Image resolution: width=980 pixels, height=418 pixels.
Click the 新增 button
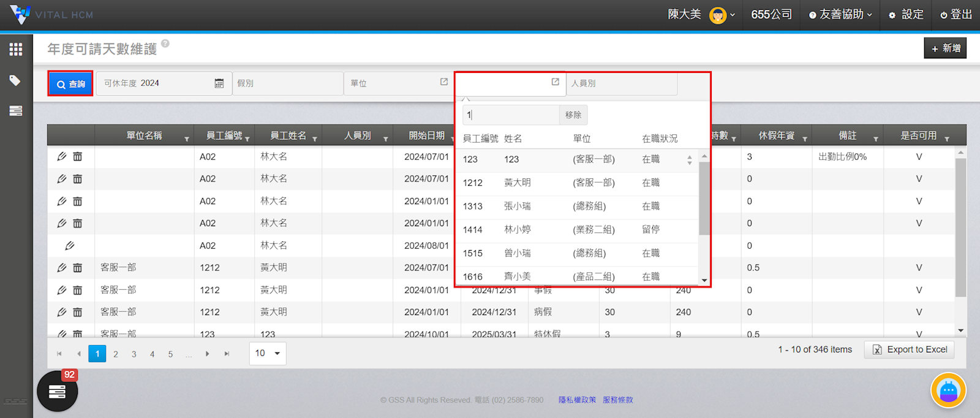(945, 48)
